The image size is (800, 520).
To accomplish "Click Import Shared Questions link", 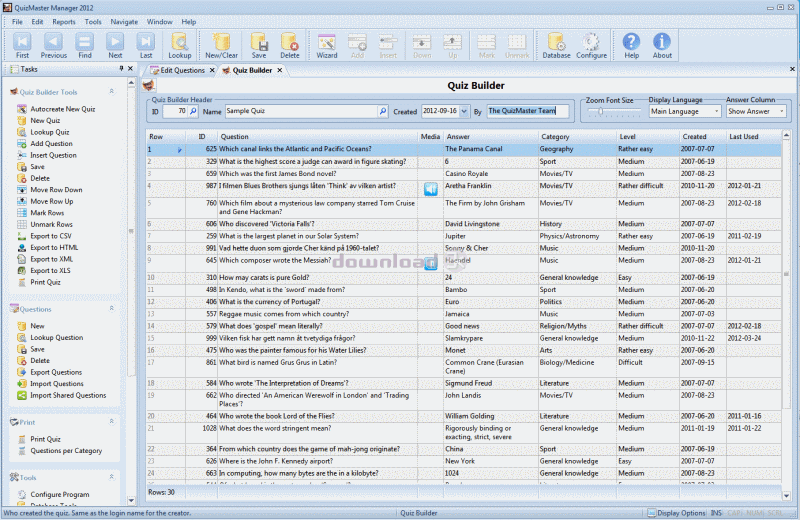I will [x=68, y=395].
